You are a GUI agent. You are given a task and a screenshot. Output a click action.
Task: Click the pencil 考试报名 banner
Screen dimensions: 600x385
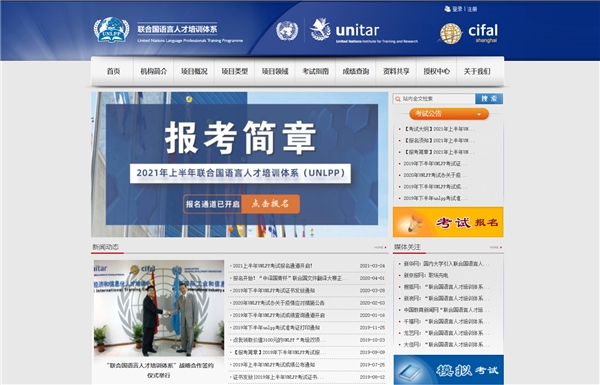pyautogui.click(x=448, y=222)
